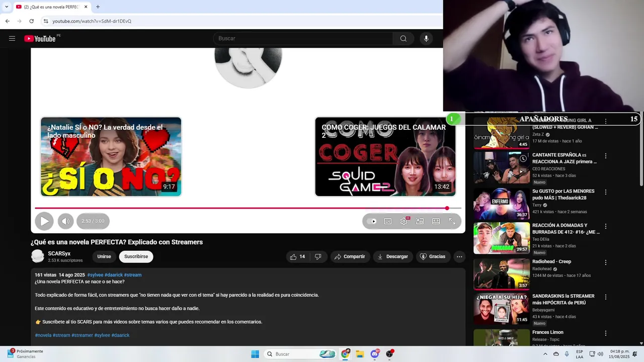Dislike the video with thumbs down
Screen dimensions: 644x362
click(318, 256)
